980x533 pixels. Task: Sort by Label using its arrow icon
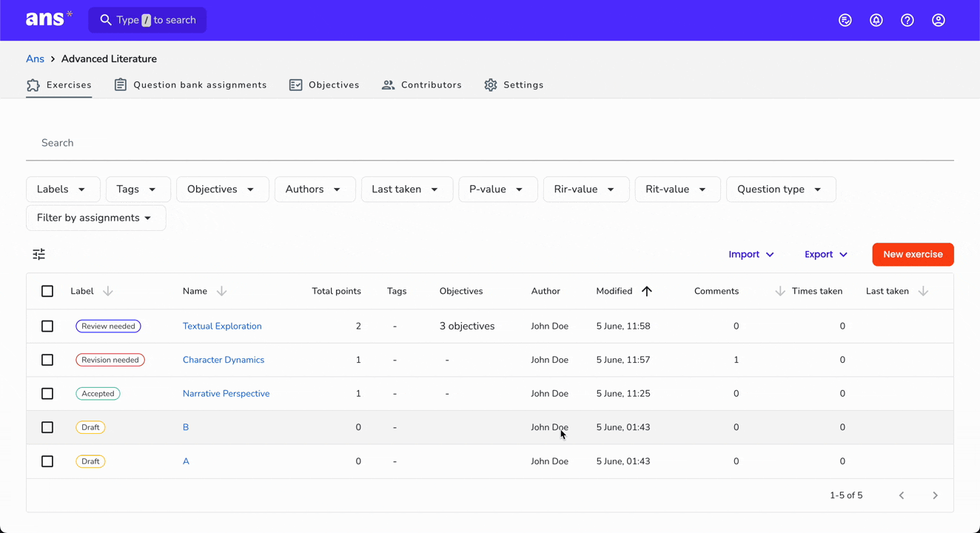coord(108,291)
